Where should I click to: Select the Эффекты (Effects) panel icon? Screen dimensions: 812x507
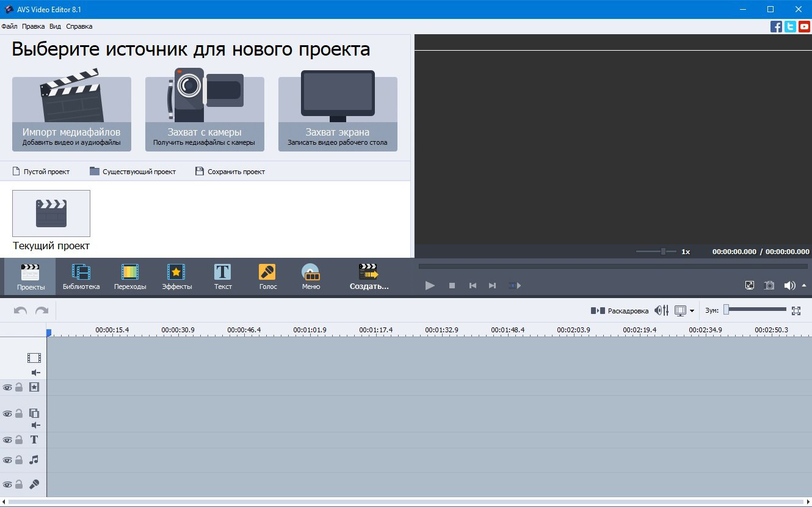click(x=176, y=276)
